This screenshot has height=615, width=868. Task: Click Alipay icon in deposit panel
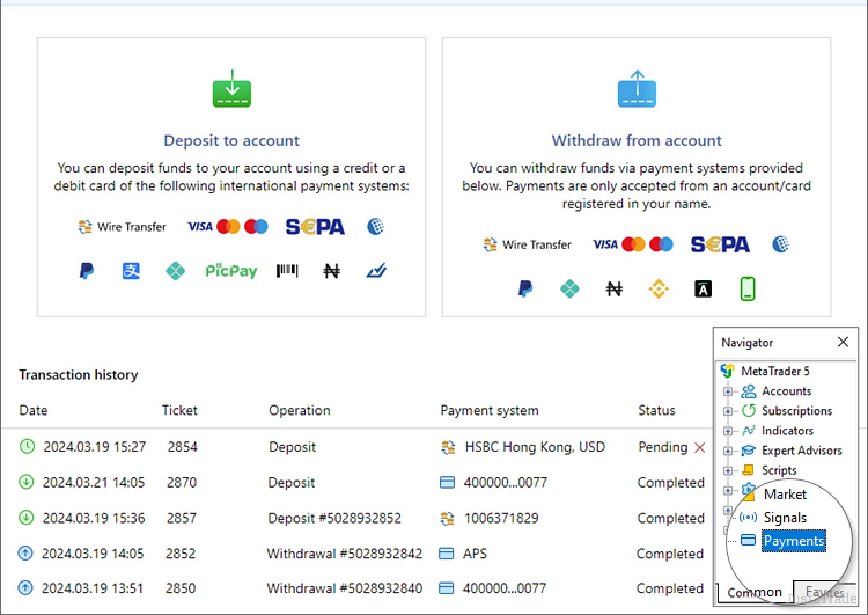[x=131, y=270]
